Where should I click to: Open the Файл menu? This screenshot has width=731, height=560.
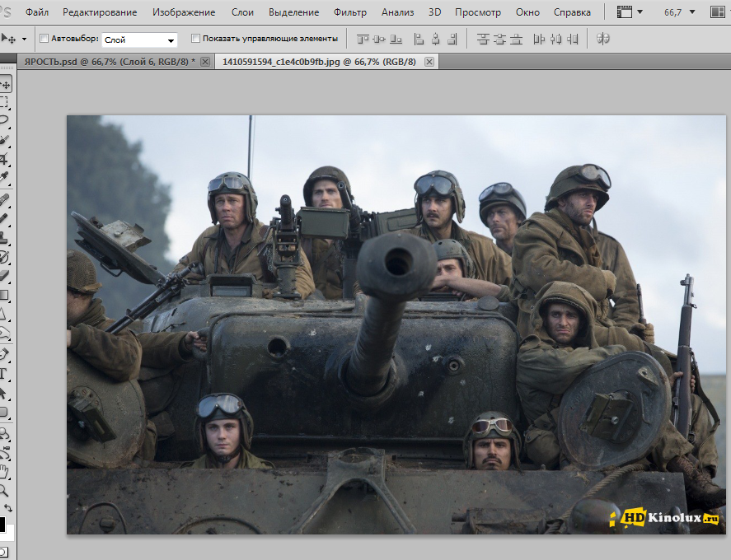[x=37, y=12]
